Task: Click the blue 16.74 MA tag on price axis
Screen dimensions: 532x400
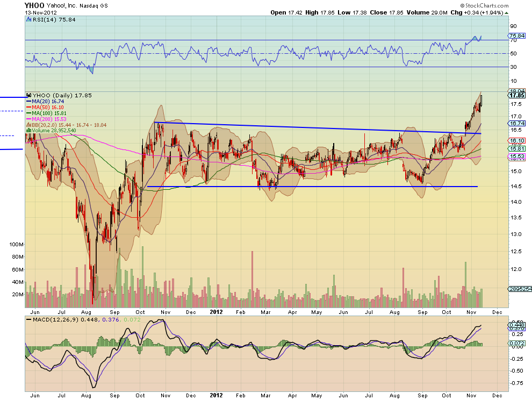Action: (517, 124)
